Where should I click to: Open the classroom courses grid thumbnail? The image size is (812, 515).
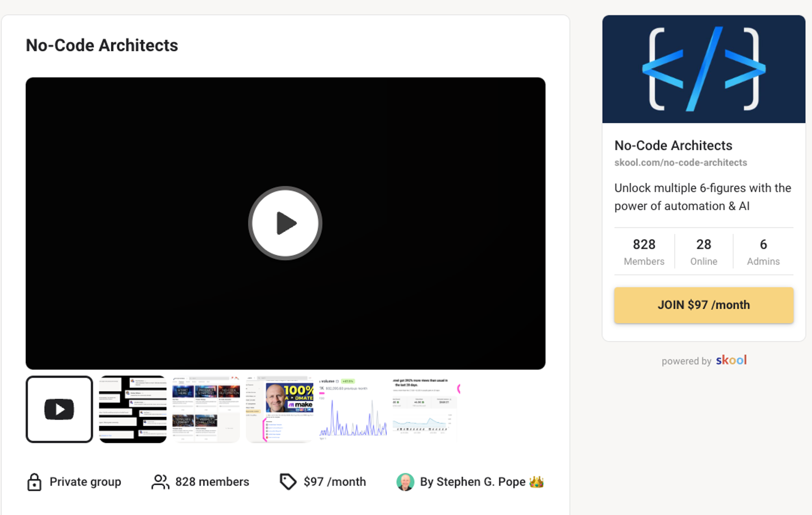point(206,409)
